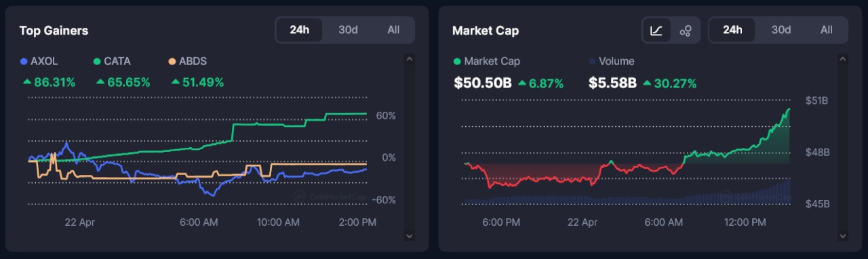Screen dimensions: 868x259
Task: Toggle Market Cap series legend entry
Action: (487, 61)
